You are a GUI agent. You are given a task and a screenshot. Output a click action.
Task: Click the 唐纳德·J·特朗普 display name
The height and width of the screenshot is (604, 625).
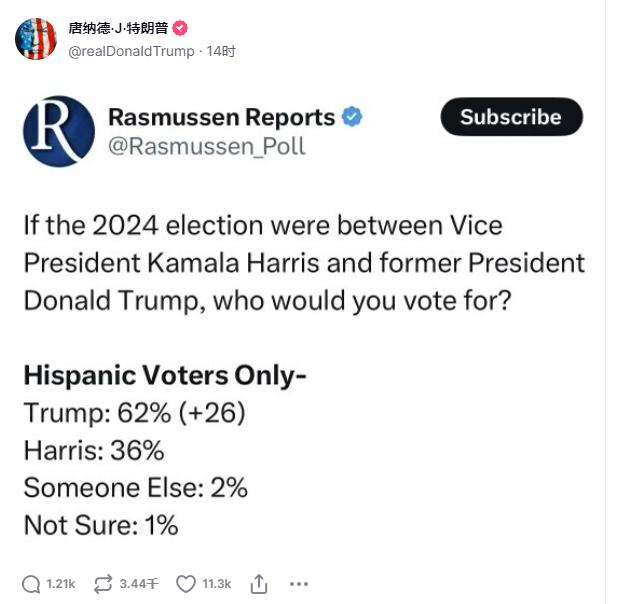(118, 28)
